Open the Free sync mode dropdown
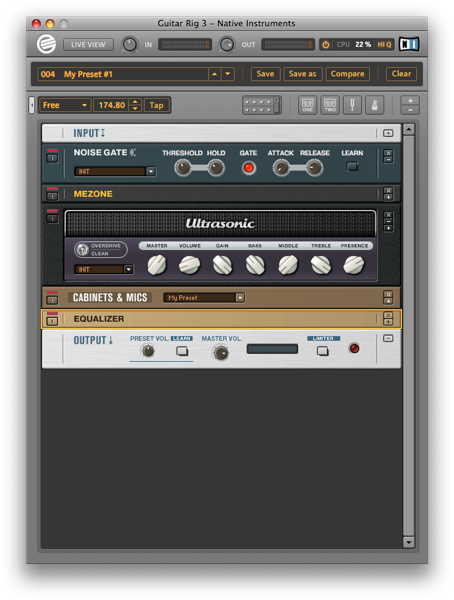The image size is (454, 600). [65, 105]
